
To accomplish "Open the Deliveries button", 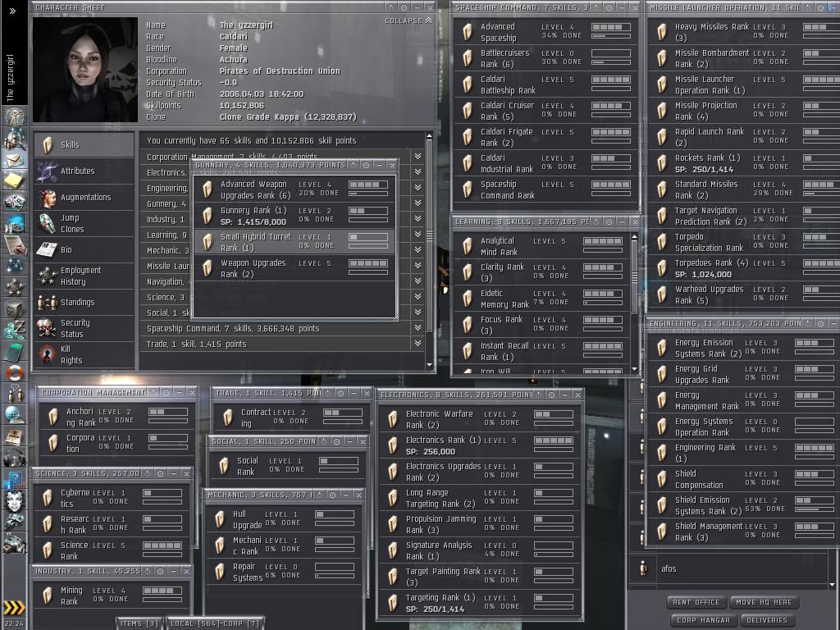I will [x=767, y=620].
